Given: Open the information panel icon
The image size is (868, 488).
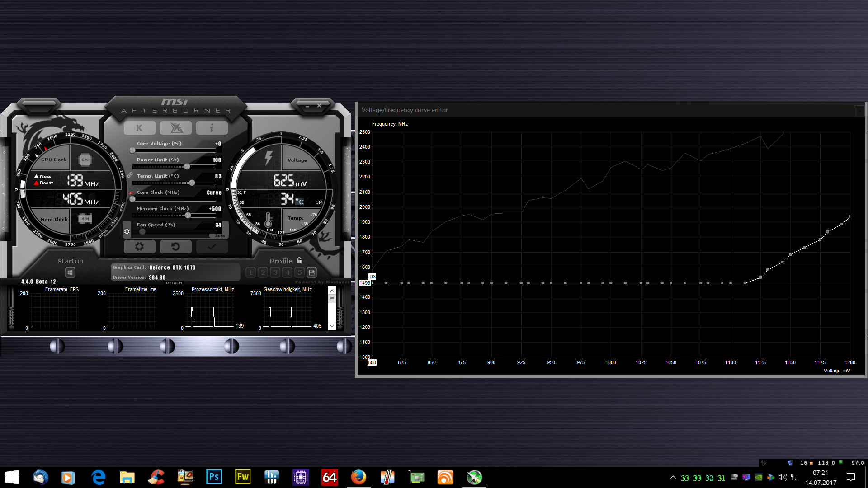Looking at the screenshot, I should tap(212, 128).
